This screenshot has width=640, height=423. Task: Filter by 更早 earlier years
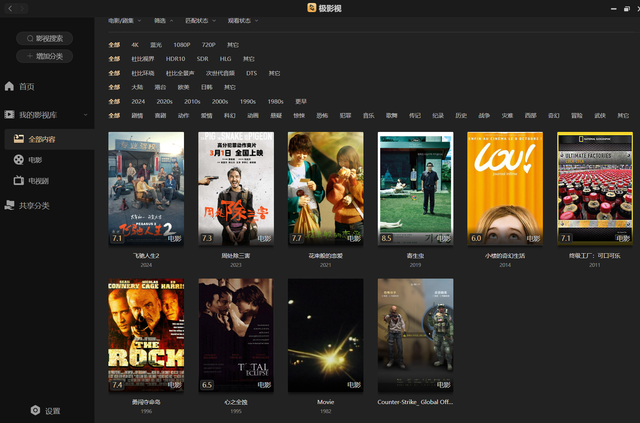[301, 101]
